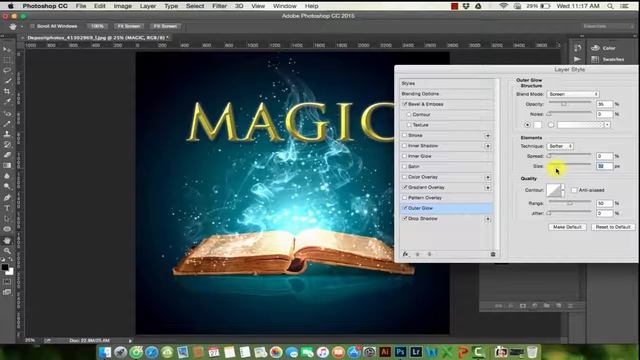Select the Pen tool
This screenshot has width=640, height=360.
(x=7, y=198)
